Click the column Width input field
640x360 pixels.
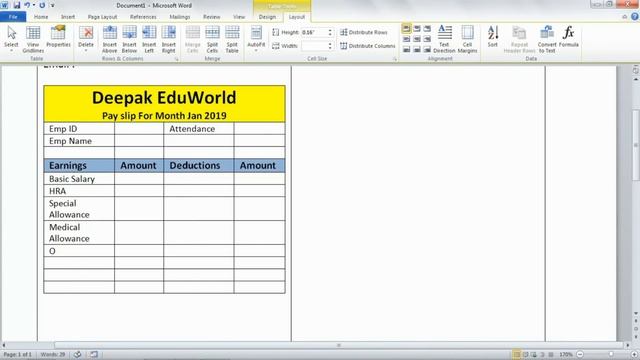[x=313, y=46]
